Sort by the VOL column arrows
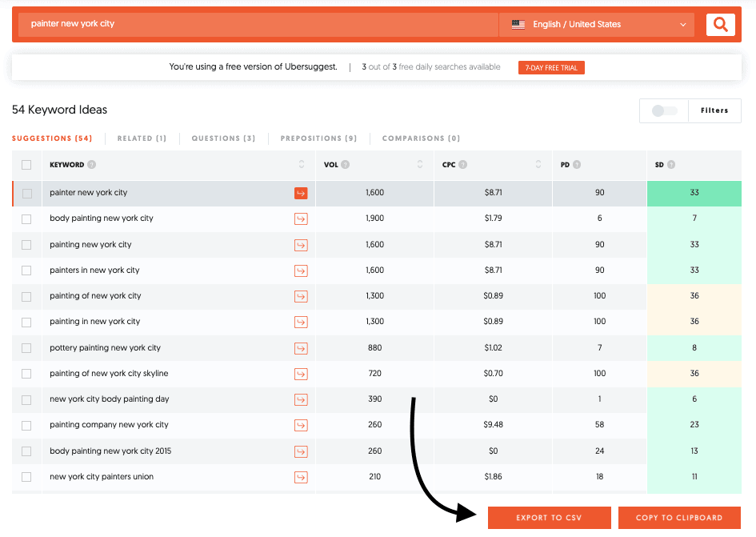Screen dimensions: 756x537 [x=420, y=165]
